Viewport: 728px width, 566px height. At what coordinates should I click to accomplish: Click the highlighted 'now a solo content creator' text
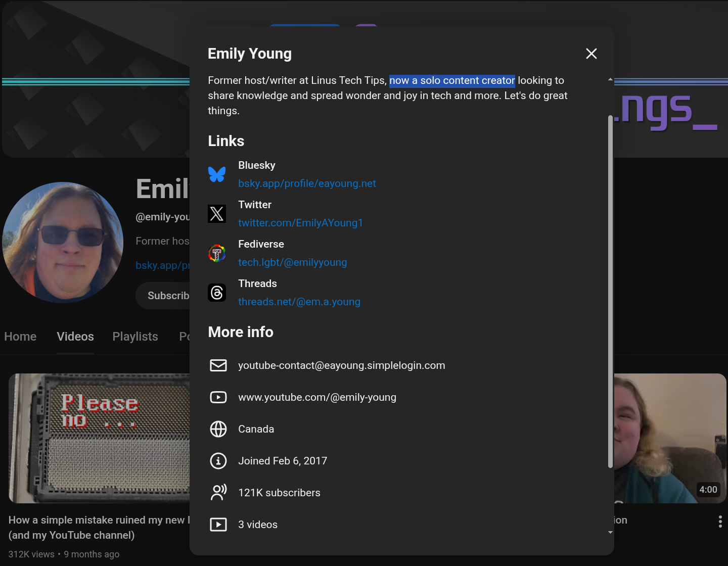click(452, 80)
